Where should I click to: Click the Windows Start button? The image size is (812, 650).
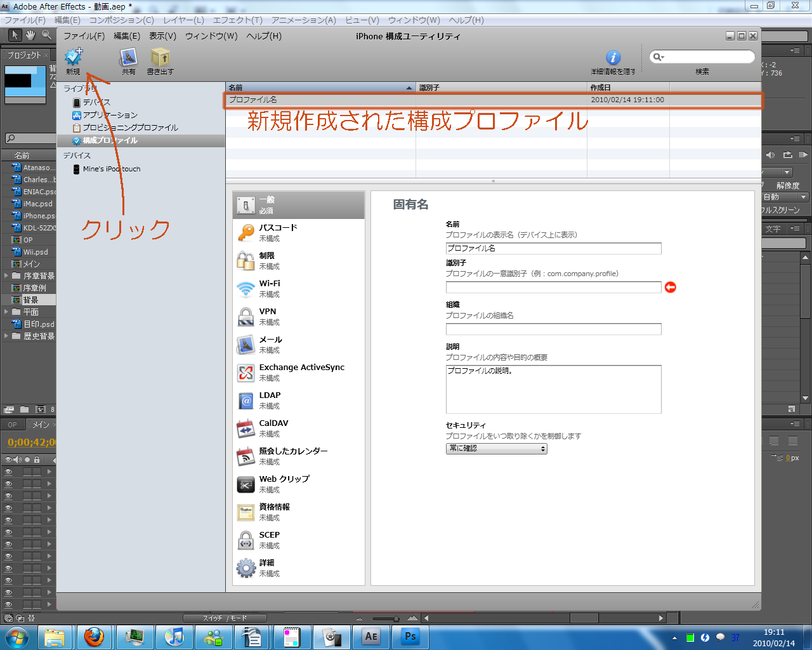[x=16, y=637]
